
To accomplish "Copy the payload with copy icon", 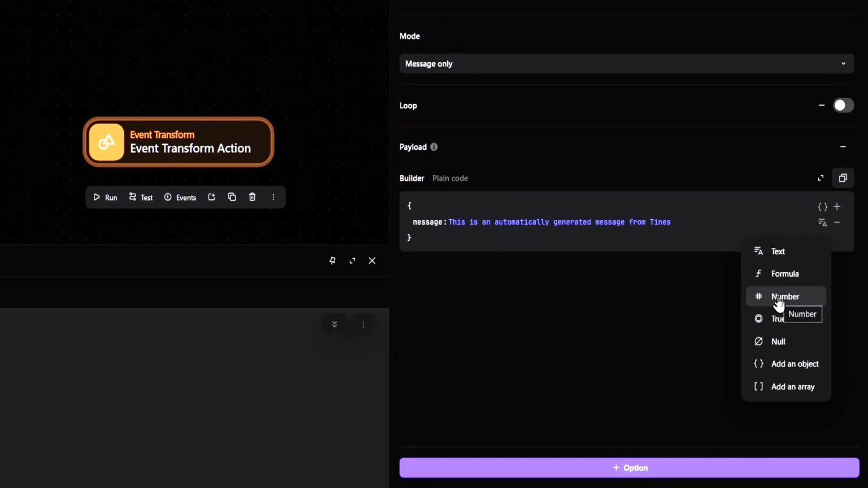I will pos(843,178).
